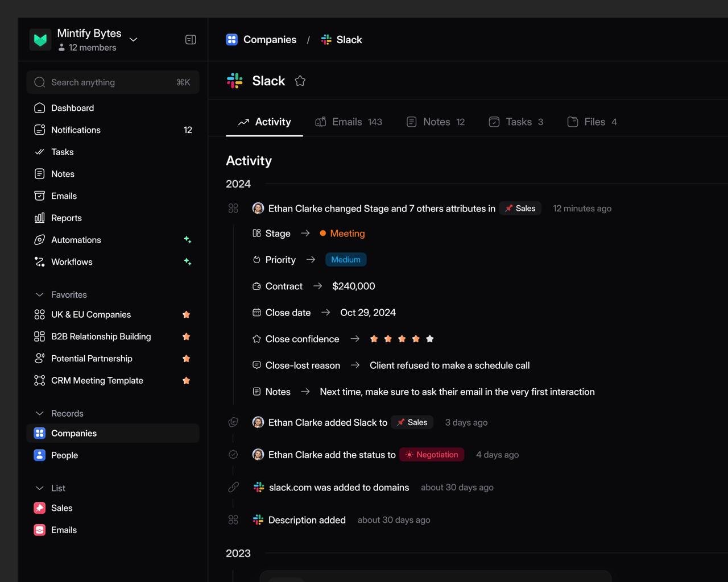
Task: Switch to the Emails tab
Action: 349,122
